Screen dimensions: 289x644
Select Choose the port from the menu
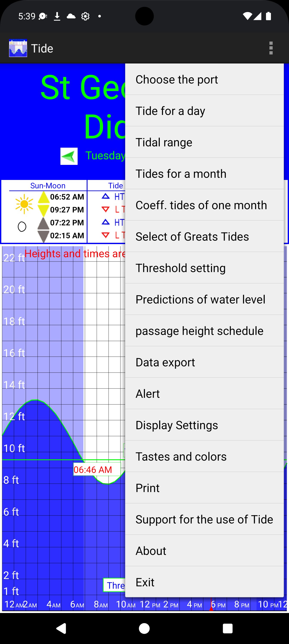pyautogui.click(x=204, y=79)
